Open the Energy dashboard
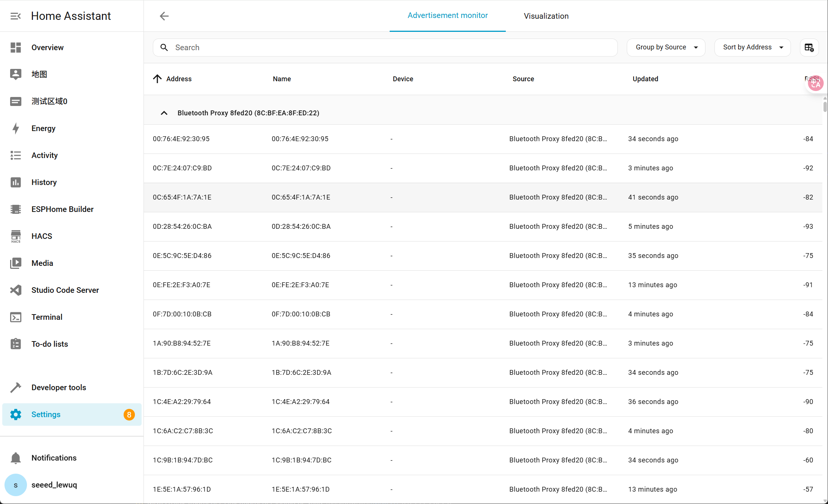 tap(43, 128)
